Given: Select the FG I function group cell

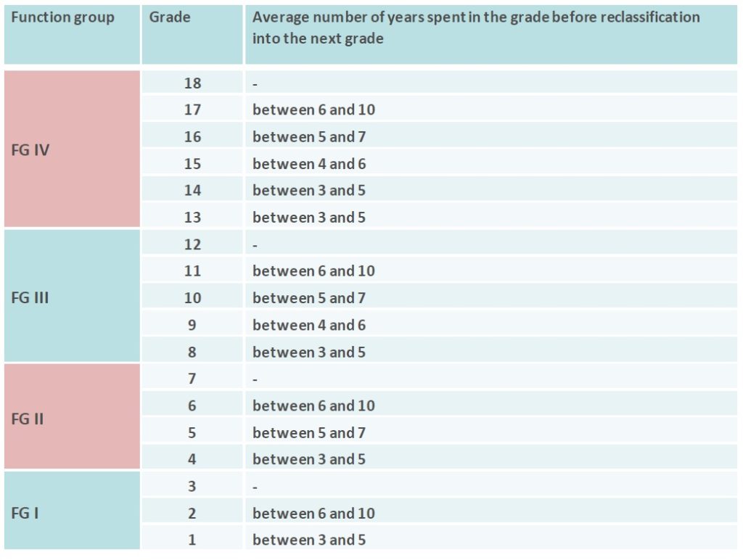Looking at the screenshot, I should [x=25, y=513].
